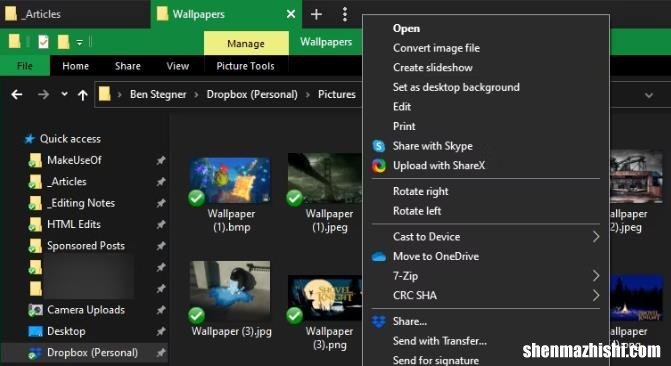Select the Wallpaper (3).jpg thumbnail

[x=230, y=291]
